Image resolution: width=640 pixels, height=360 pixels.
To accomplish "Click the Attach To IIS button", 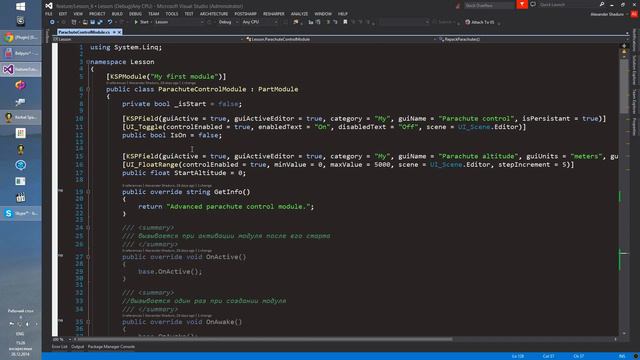I will pyautogui.click(x=480, y=22).
